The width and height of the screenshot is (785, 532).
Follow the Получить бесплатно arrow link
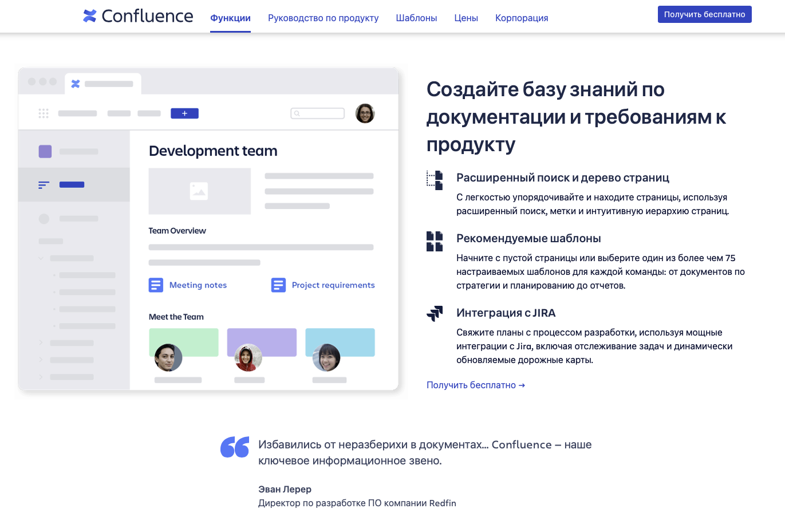[x=475, y=385]
